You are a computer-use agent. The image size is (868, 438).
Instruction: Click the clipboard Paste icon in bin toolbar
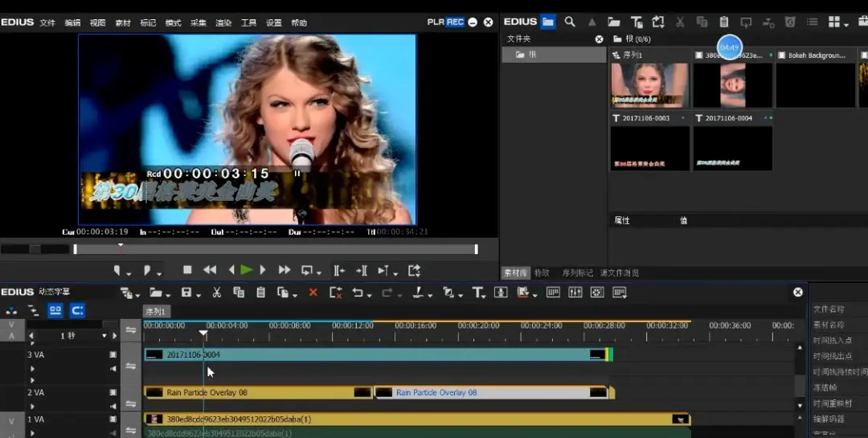[723, 22]
